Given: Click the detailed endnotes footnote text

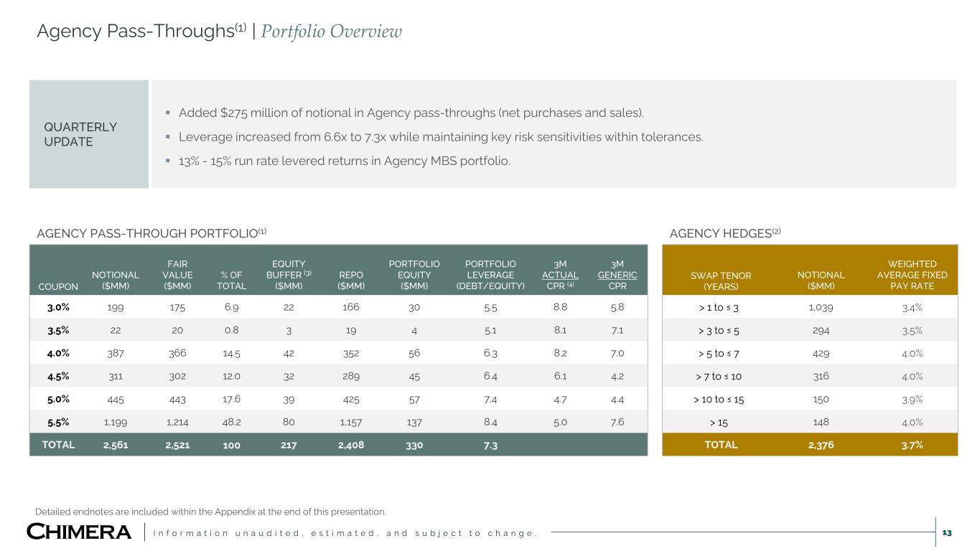Looking at the screenshot, I should click(x=210, y=512).
